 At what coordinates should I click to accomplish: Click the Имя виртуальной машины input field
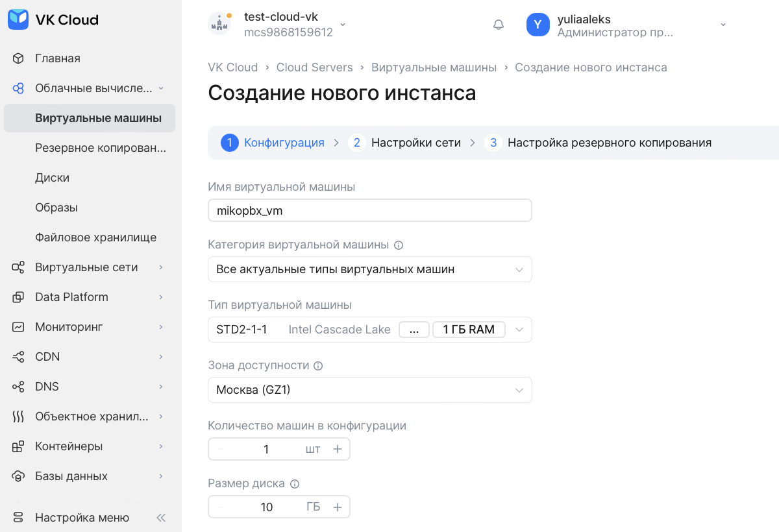click(x=369, y=211)
